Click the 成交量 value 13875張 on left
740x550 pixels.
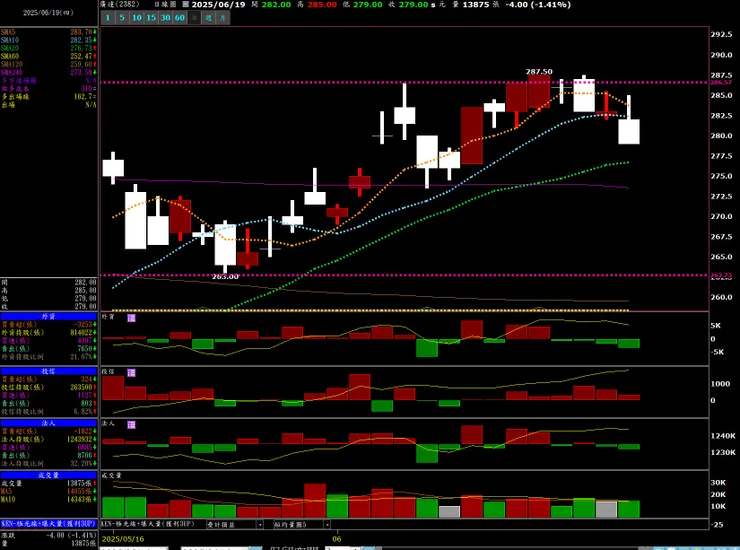pyautogui.click(x=79, y=483)
